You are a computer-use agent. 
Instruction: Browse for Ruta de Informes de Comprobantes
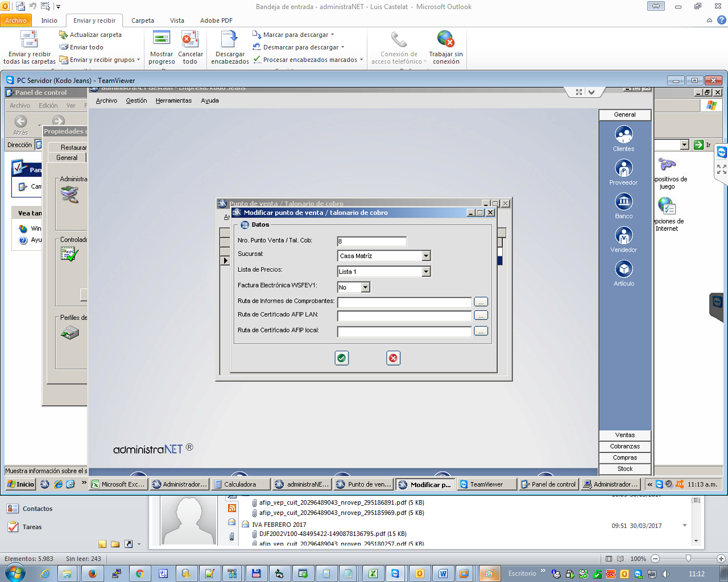[x=481, y=302]
